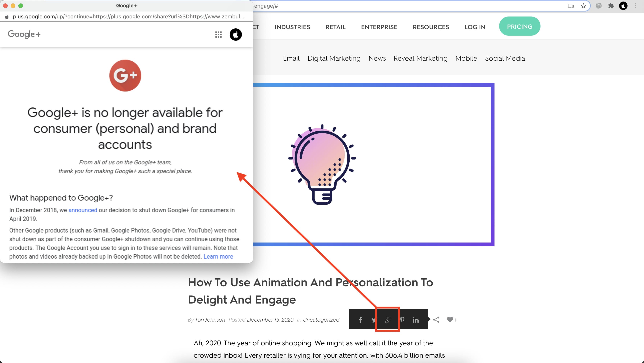Click the LinkedIn share icon
Image resolution: width=644 pixels, height=363 pixels.
coord(416,320)
